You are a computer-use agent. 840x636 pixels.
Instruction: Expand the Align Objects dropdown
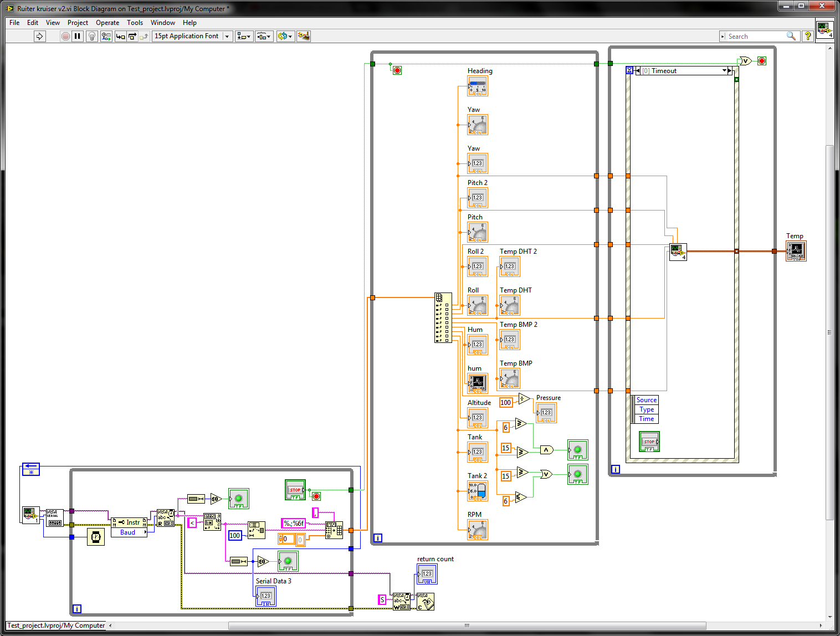tap(244, 36)
